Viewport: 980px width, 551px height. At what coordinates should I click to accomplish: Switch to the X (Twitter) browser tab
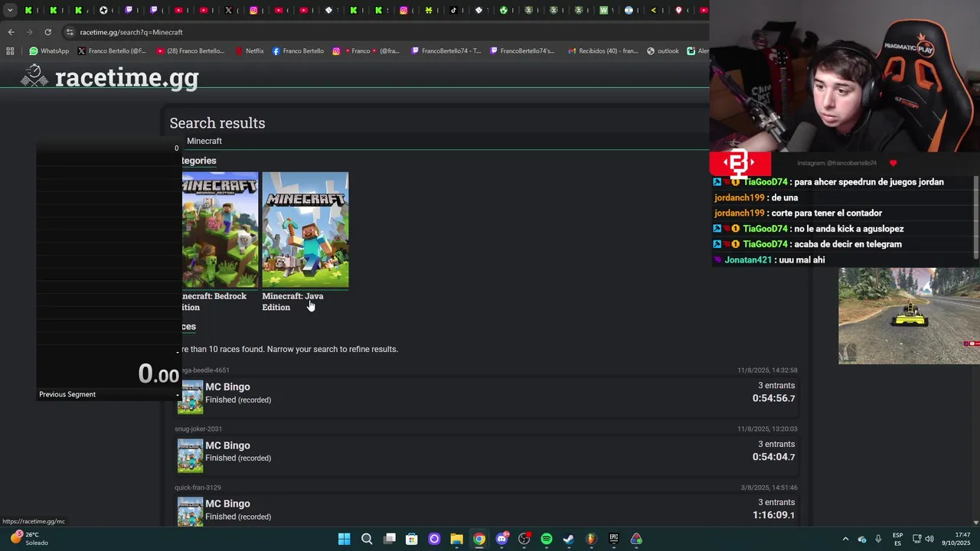click(229, 10)
